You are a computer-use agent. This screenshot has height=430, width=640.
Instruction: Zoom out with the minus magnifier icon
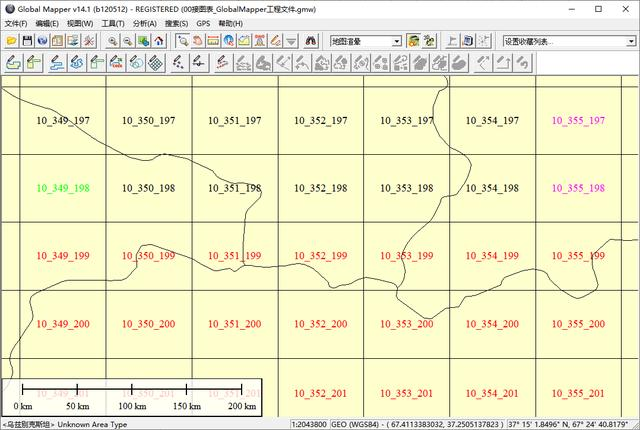(128, 41)
